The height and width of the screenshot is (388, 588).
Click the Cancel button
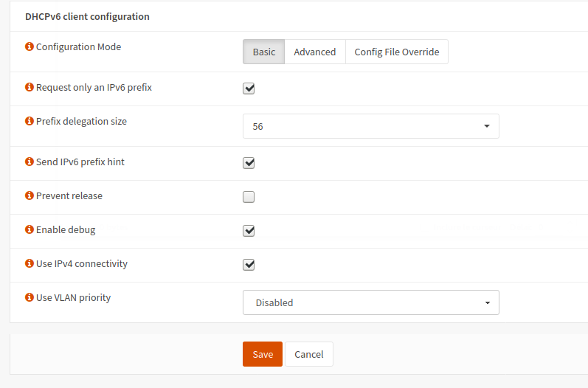[308, 354]
